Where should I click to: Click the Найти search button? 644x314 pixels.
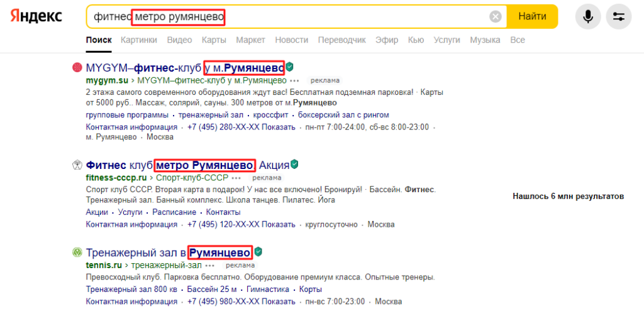point(532,16)
